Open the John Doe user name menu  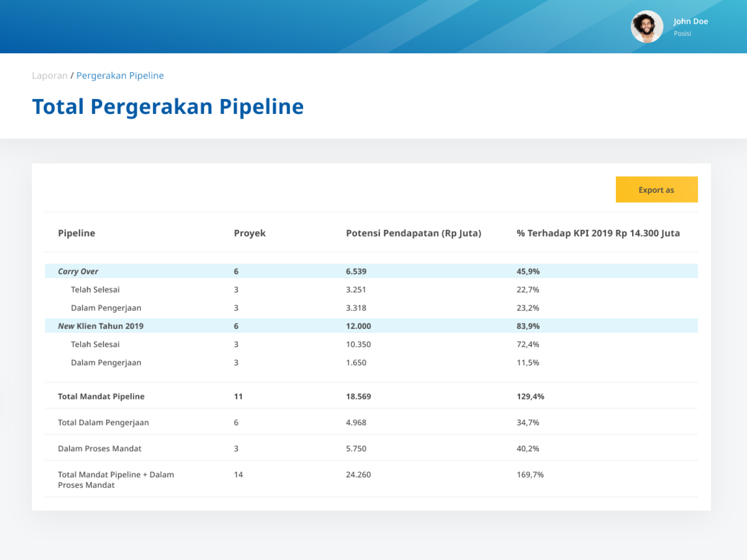coord(691,21)
